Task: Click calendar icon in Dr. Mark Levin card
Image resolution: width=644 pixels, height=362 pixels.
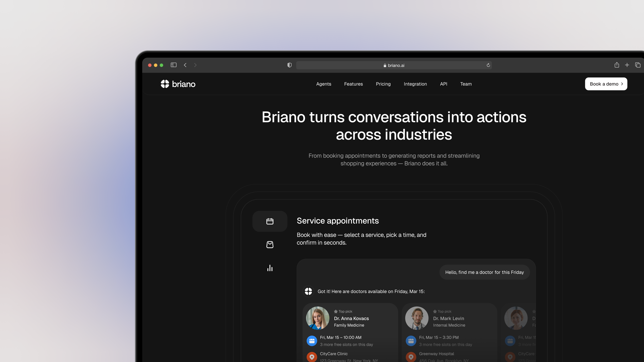Action: click(x=411, y=341)
